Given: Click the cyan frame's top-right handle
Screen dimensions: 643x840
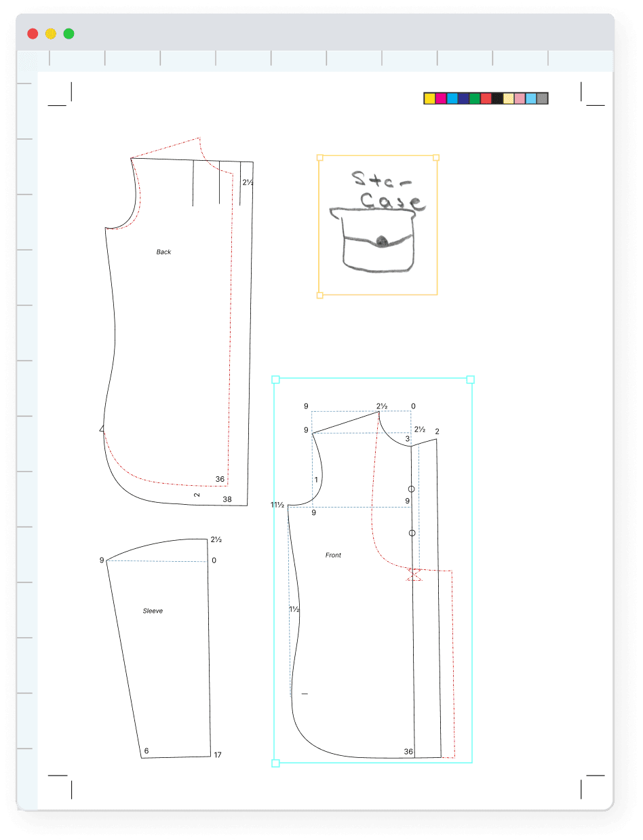Looking at the screenshot, I should click(x=471, y=379).
